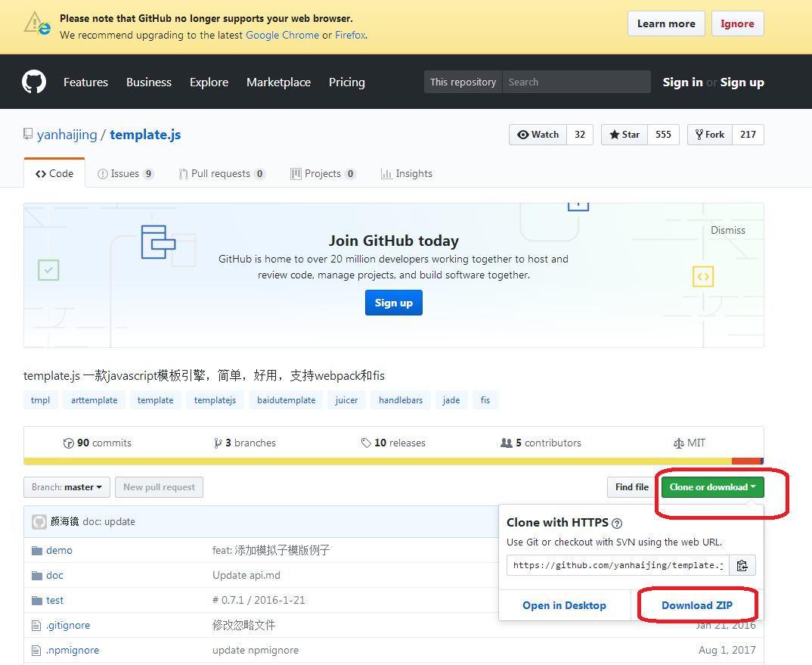812x665 pixels.
Task: Open the Google Chrome link
Action: (282, 36)
